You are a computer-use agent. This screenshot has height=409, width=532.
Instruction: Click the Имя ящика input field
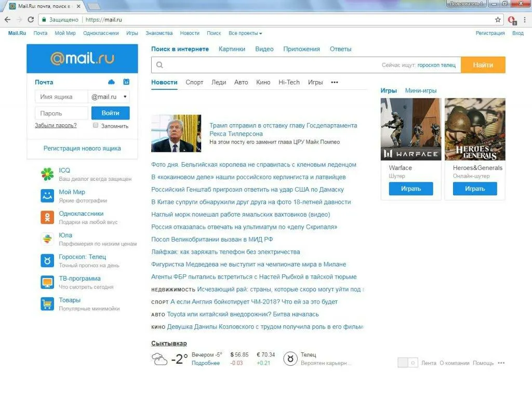61,97
